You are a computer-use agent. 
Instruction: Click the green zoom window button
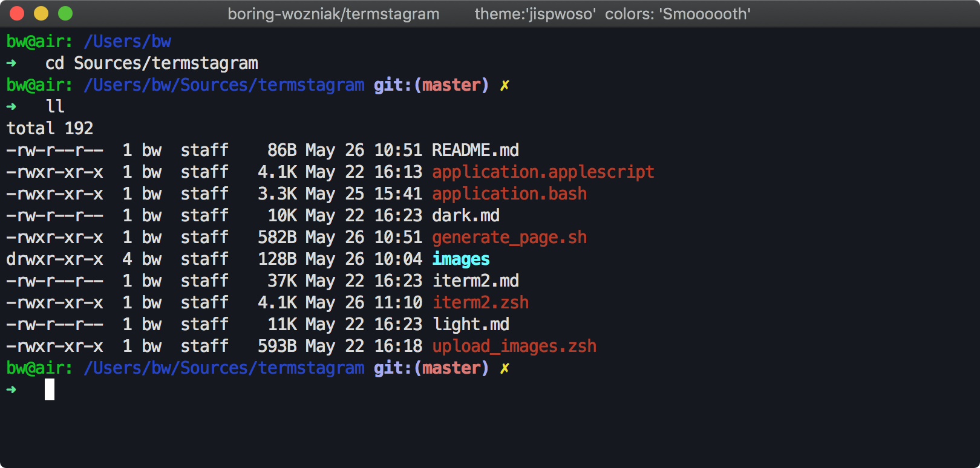point(65,13)
